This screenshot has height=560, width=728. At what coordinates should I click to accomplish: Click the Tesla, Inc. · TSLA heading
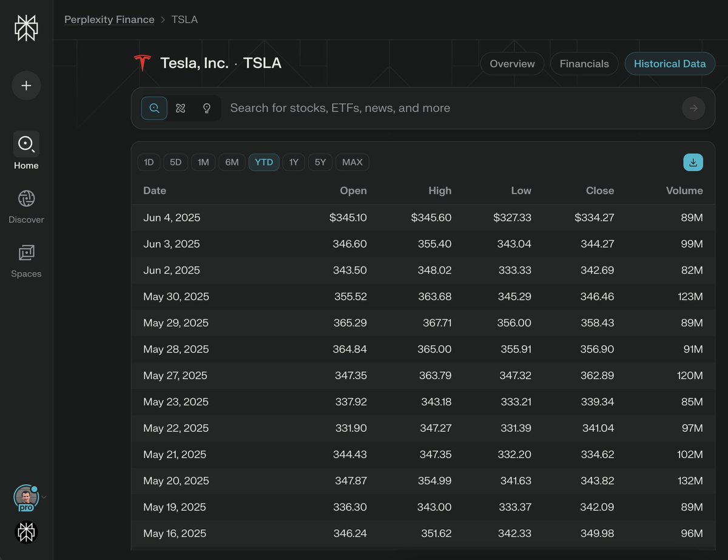pos(221,63)
